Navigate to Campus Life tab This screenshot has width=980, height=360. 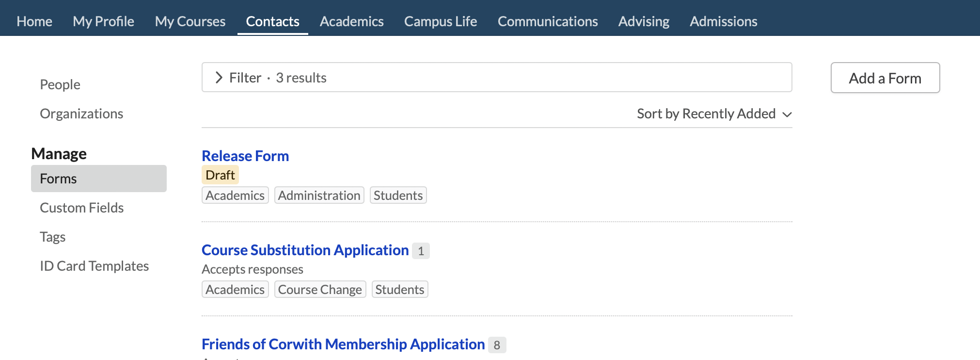[x=440, y=21]
